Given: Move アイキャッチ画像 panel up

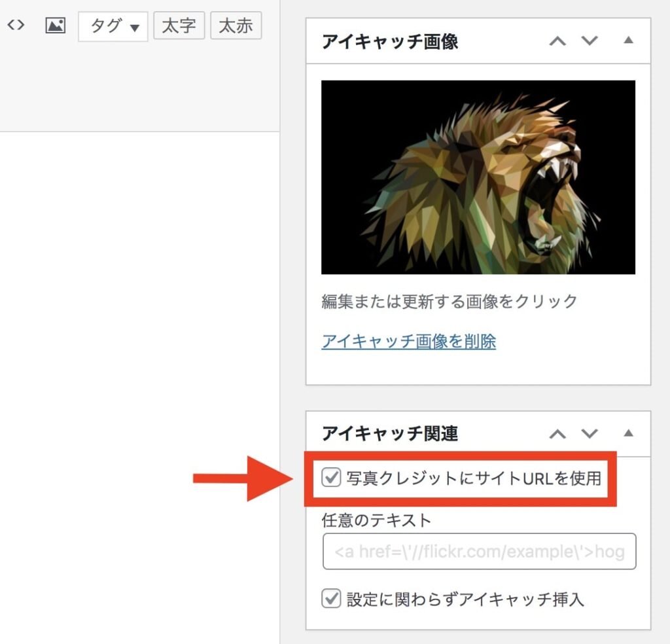Looking at the screenshot, I should tap(557, 41).
